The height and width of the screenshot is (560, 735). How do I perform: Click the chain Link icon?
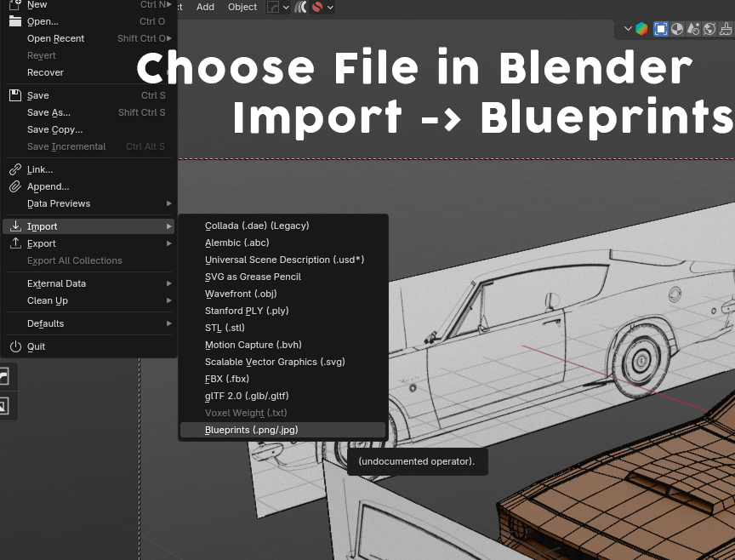(x=15, y=169)
